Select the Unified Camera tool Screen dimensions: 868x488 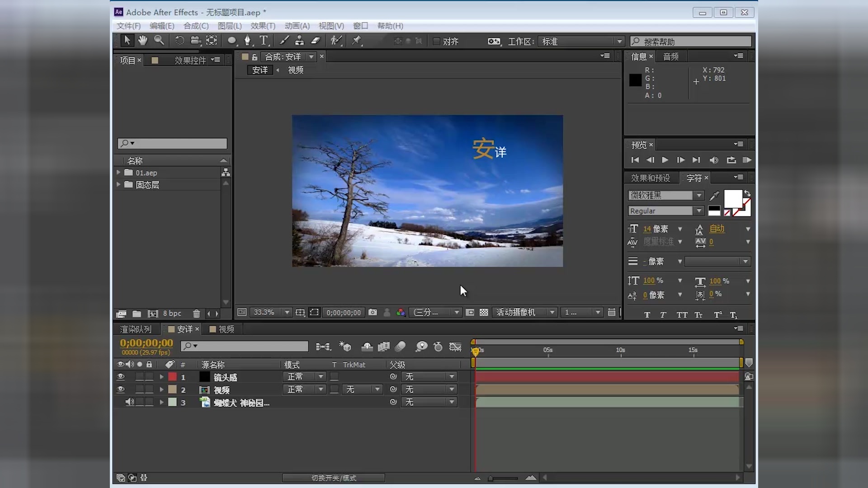pyautogui.click(x=195, y=41)
